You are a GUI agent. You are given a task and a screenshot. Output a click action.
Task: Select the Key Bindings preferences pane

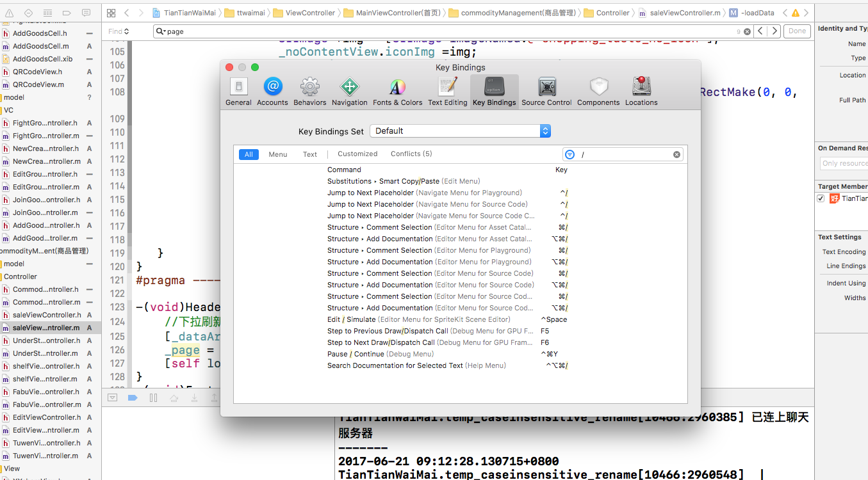coord(494,92)
